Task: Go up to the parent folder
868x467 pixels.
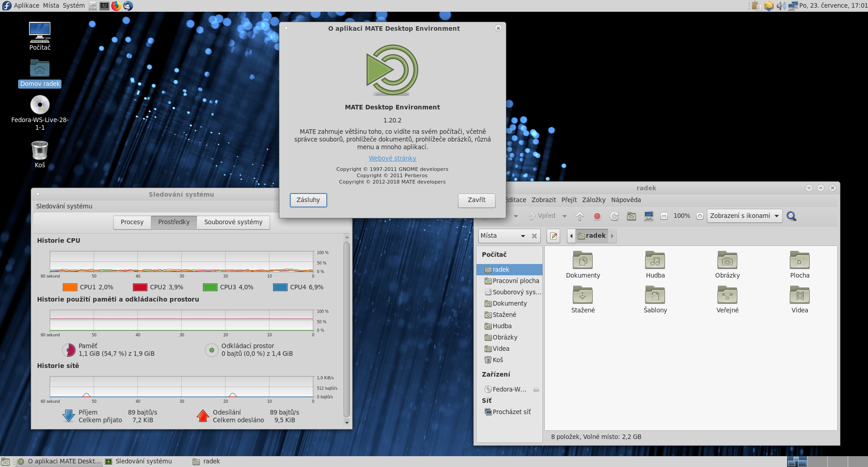Action: coord(580,216)
